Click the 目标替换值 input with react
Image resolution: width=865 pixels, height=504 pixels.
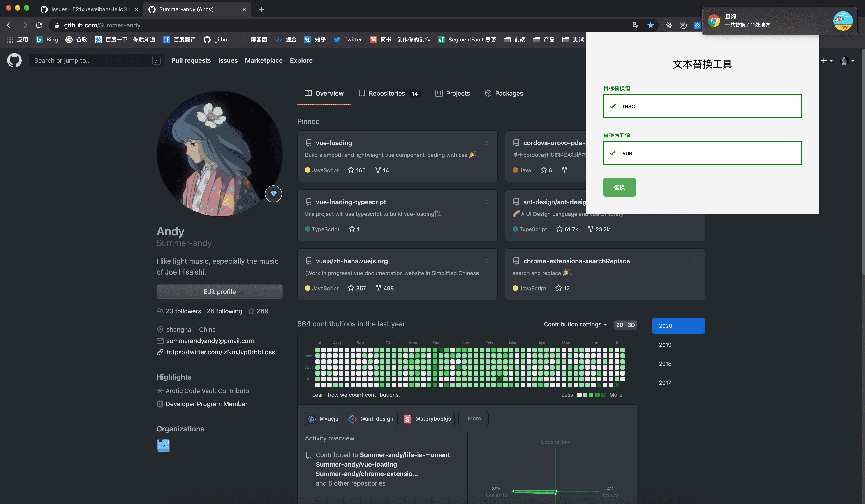(702, 106)
